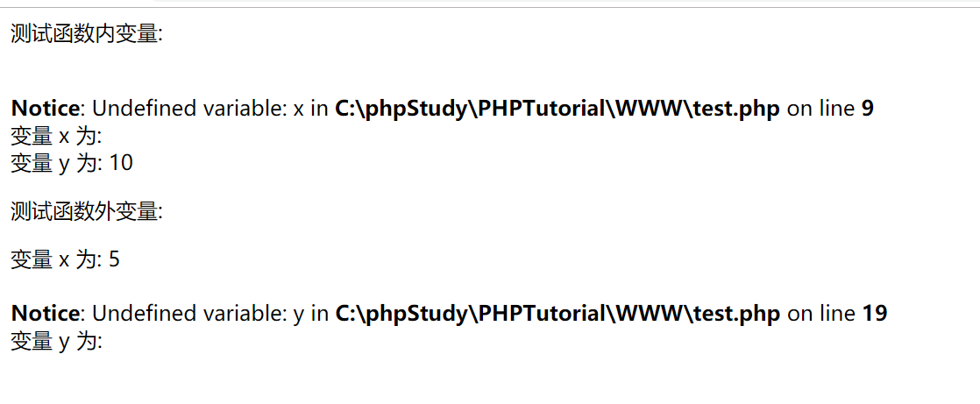
Task: Click the second bold Notice word
Action: [x=46, y=314]
